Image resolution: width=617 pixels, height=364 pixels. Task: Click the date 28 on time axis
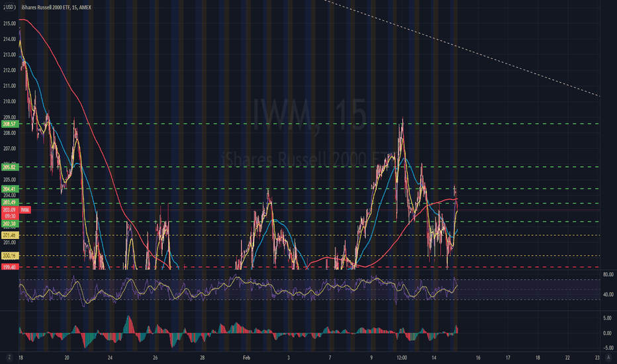coord(203,357)
